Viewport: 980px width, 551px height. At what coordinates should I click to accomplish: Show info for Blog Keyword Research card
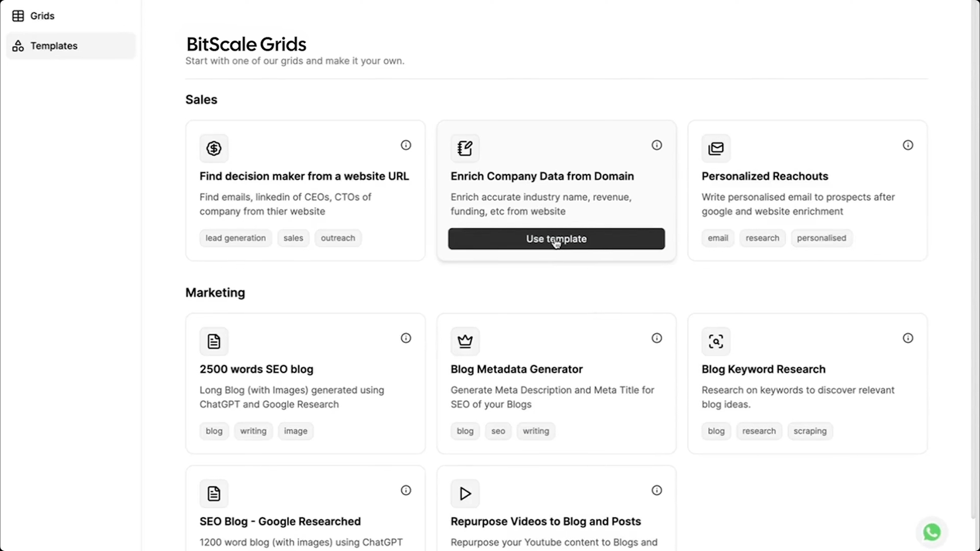pyautogui.click(x=908, y=338)
